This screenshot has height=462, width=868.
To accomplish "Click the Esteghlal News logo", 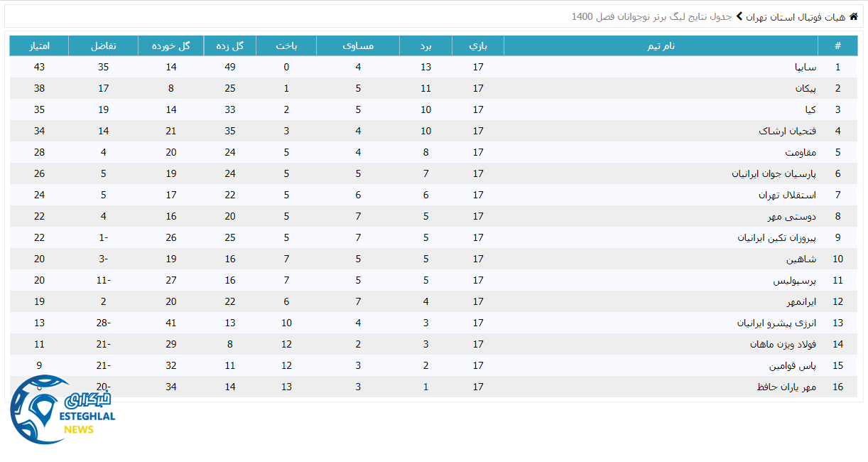I will tap(61, 410).
